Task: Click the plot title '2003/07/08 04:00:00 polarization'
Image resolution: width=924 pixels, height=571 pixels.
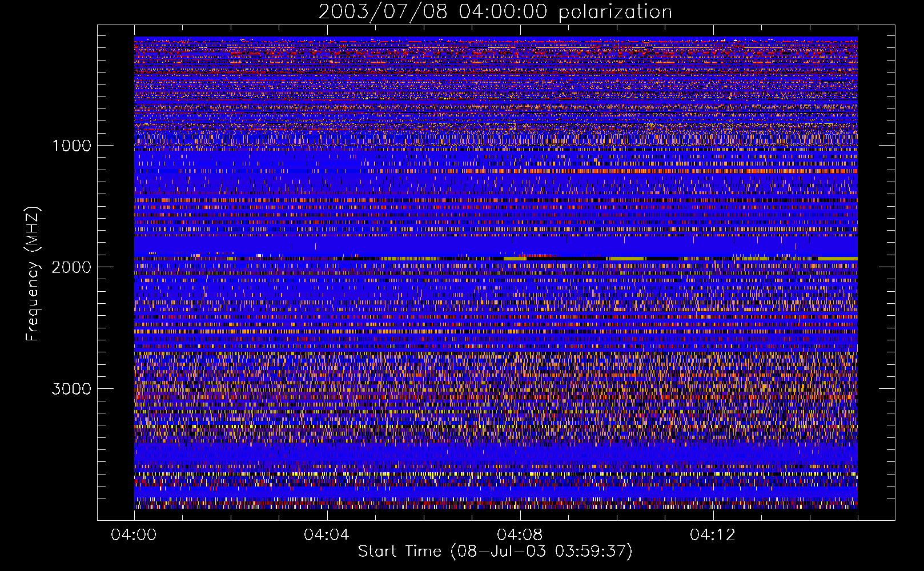Action: (495, 11)
